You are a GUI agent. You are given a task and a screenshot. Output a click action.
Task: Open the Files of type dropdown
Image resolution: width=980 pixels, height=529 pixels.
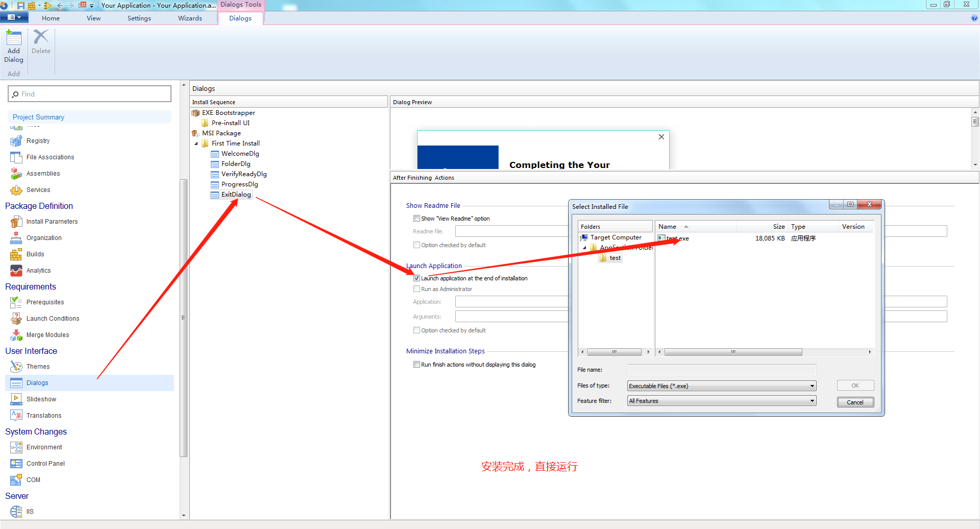(x=812, y=386)
